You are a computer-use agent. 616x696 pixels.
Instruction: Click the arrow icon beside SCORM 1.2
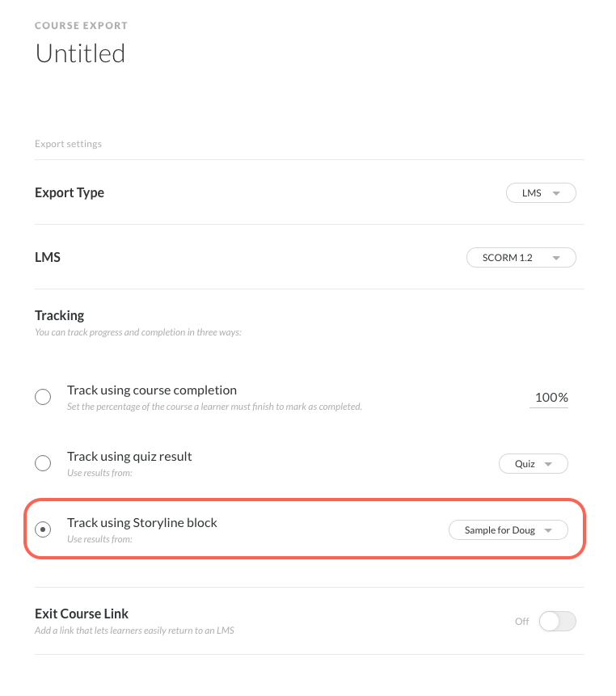(x=555, y=258)
